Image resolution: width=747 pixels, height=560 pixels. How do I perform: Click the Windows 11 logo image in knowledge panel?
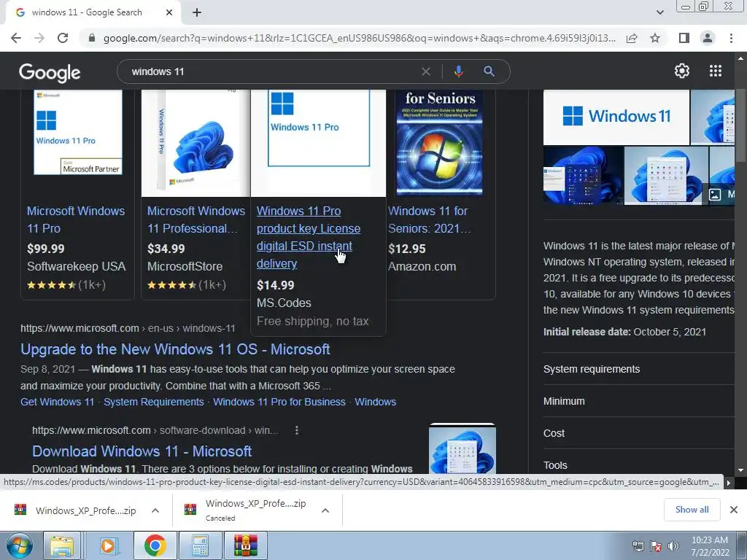tap(616, 117)
